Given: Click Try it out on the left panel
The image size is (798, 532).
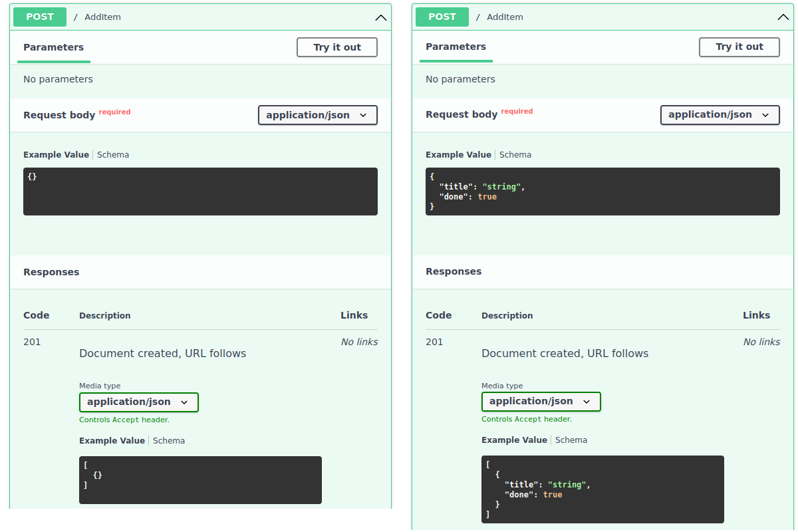Looking at the screenshot, I should 336,47.
